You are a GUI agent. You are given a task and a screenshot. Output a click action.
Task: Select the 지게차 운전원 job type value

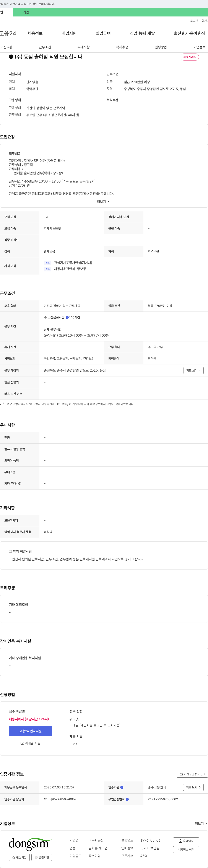52,228
